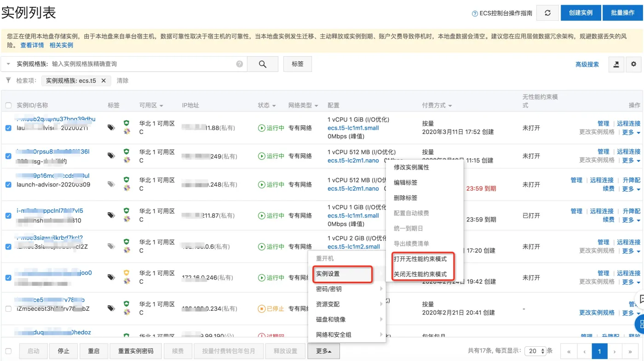Click tag icon in the 249 IP row
Image resolution: width=644 pixels, height=361 pixels.
(x=111, y=156)
